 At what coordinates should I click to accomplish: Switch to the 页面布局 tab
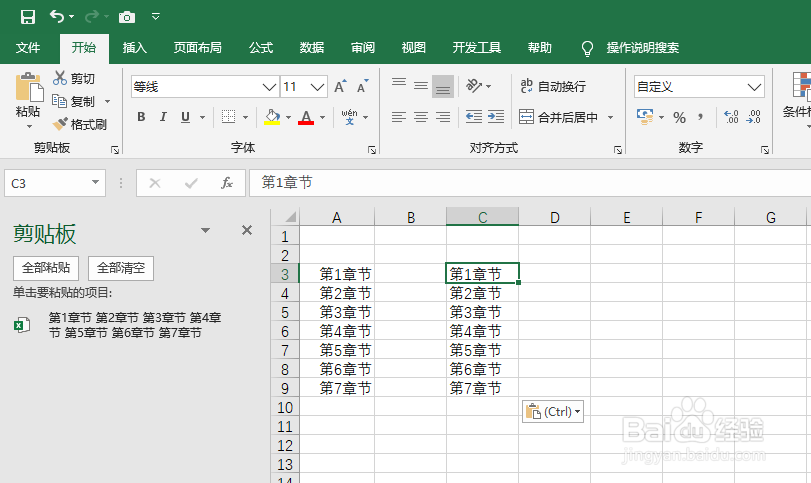(198, 48)
